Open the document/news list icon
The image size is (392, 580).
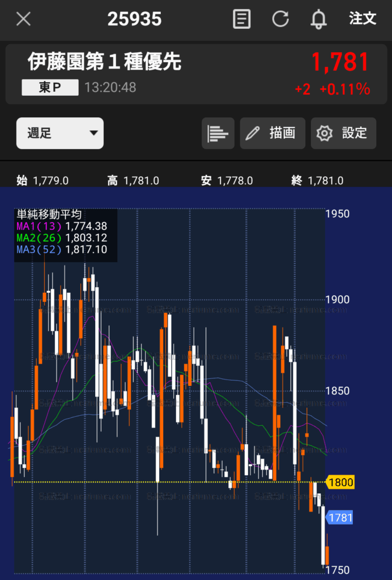point(241,19)
